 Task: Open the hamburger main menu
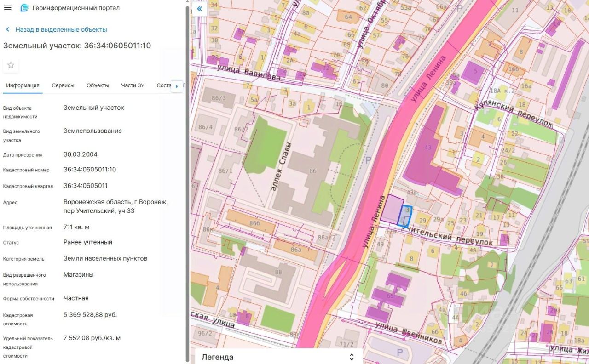click(8, 8)
